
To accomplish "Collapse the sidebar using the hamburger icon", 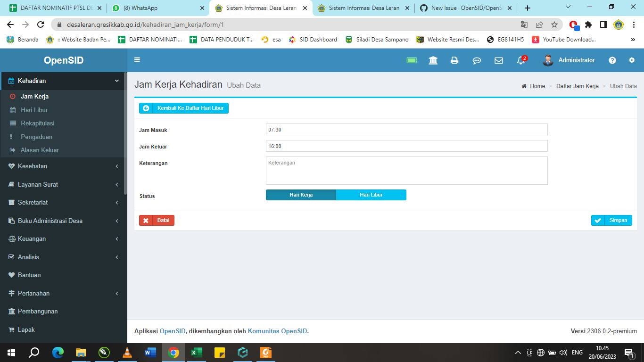I will (137, 60).
